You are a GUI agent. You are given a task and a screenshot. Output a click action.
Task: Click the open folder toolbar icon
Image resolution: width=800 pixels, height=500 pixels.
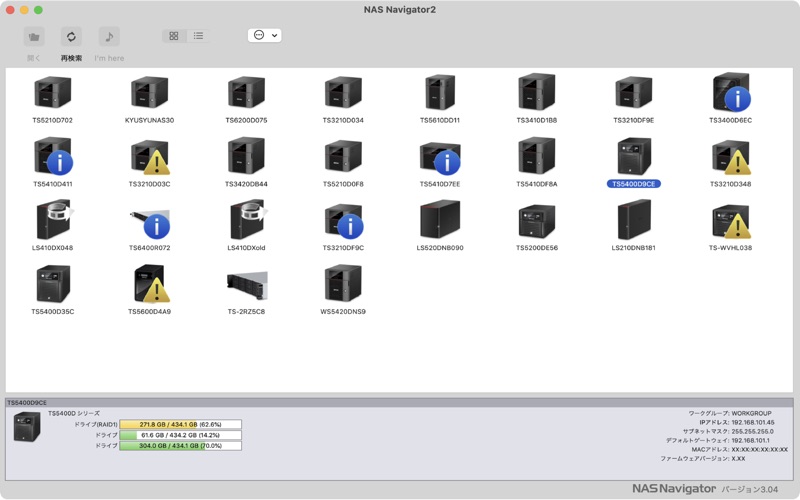(34, 36)
